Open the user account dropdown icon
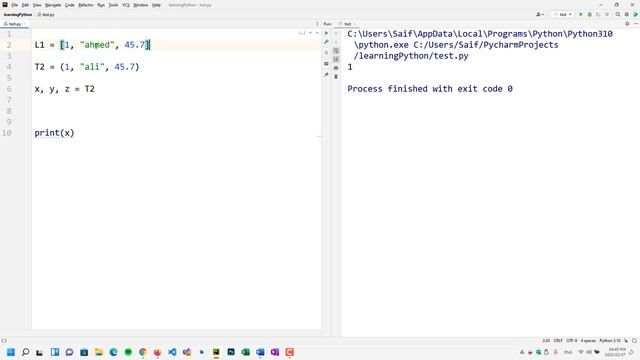 coord(540,14)
